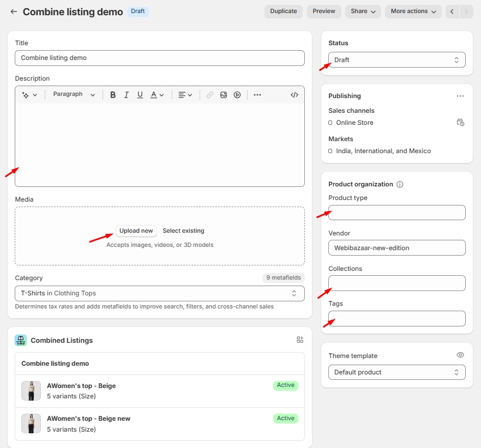Open the More actions menu

click(413, 11)
